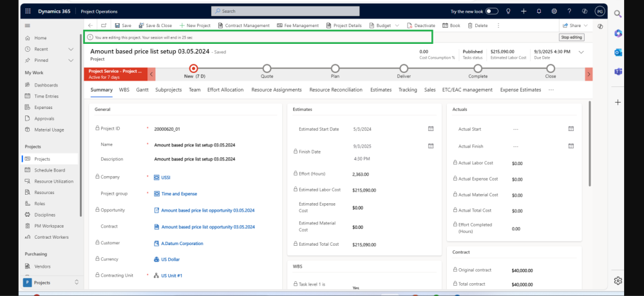This screenshot has height=296, width=644.
Task: Go to next process stage arrow
Action: coord(589,74)
